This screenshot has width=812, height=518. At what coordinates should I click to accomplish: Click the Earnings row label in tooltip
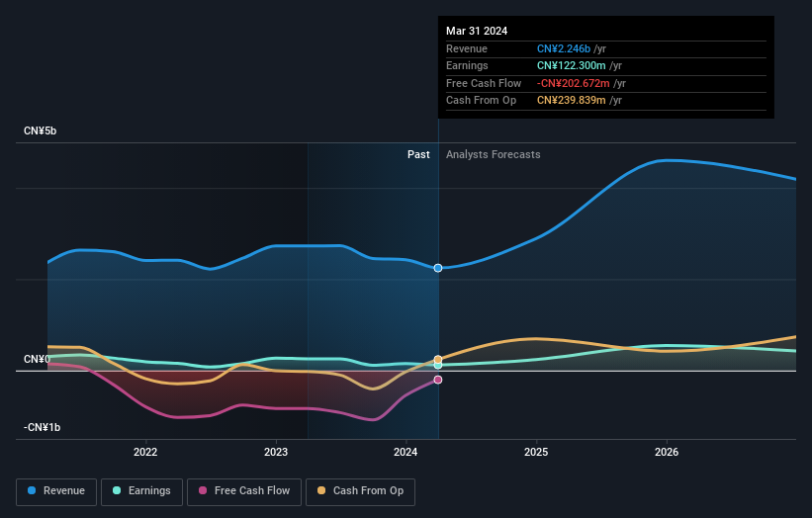pyautogui.click(x=467, y=65)
